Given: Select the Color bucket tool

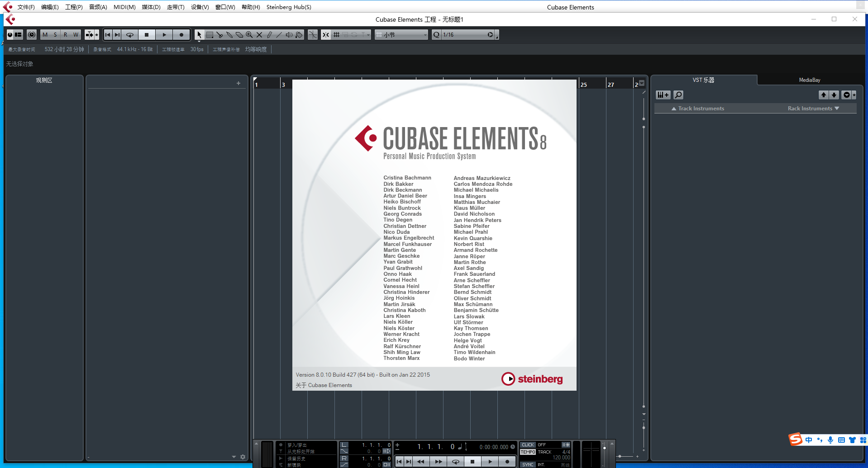Looking at the screenshot, I should click(299, 35).
